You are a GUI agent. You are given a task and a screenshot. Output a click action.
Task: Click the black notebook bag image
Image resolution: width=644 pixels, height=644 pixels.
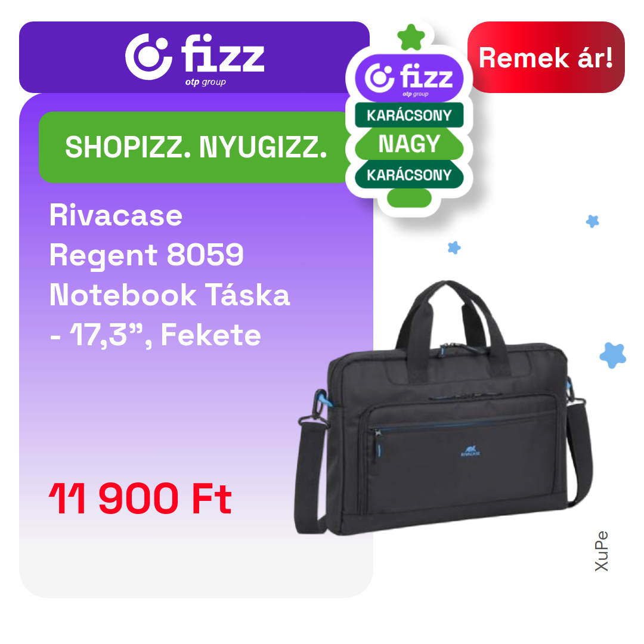(x=444, y=408)
